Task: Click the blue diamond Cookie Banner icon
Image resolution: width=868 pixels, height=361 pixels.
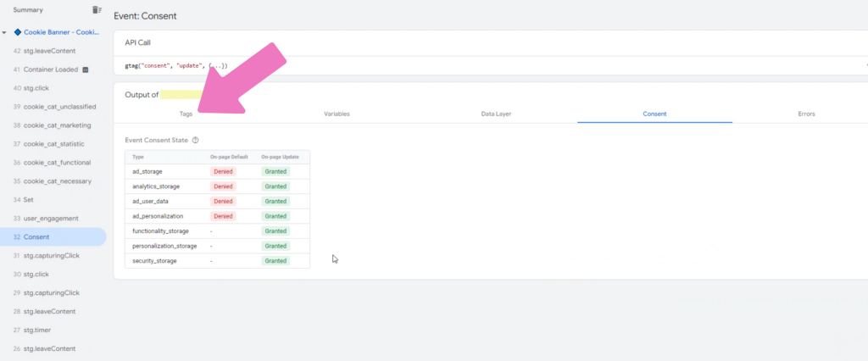Action: [x=18, y=32]
